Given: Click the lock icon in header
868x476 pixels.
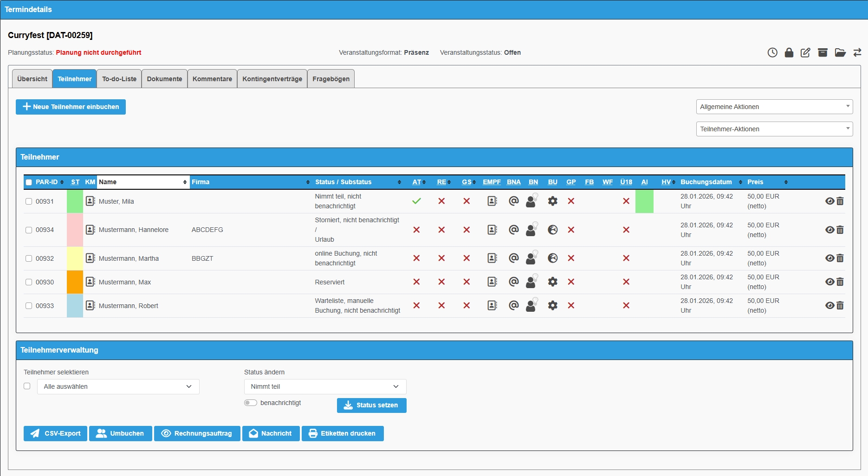Looking at the screenshot, I should pos(789,52).
